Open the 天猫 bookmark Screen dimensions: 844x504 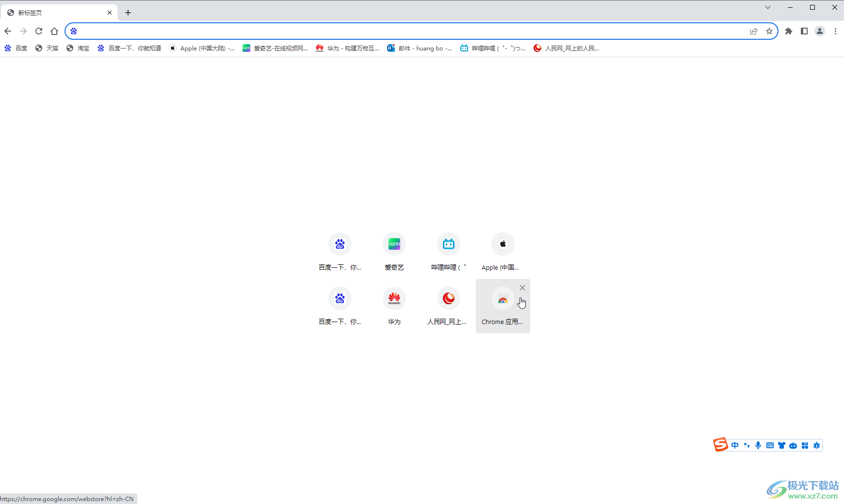[47, 48]
